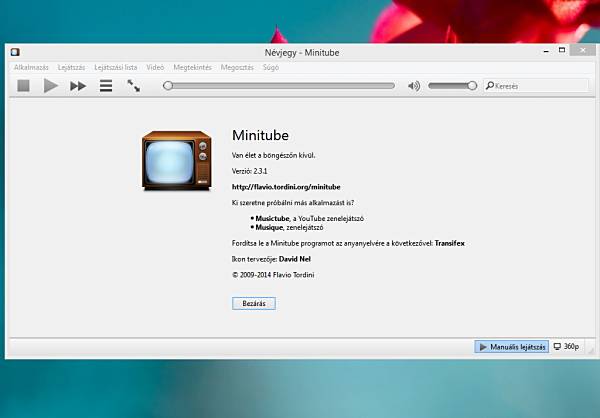This screenshot has width=600, height=418.
Task: Open the Súgó menu
Action: pos(271,67)
